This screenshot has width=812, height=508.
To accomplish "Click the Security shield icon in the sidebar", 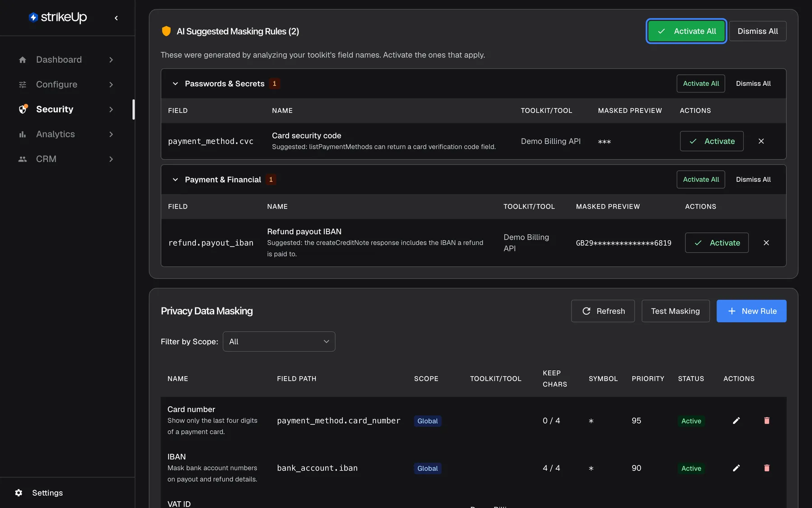I will (x=23, y=109).
